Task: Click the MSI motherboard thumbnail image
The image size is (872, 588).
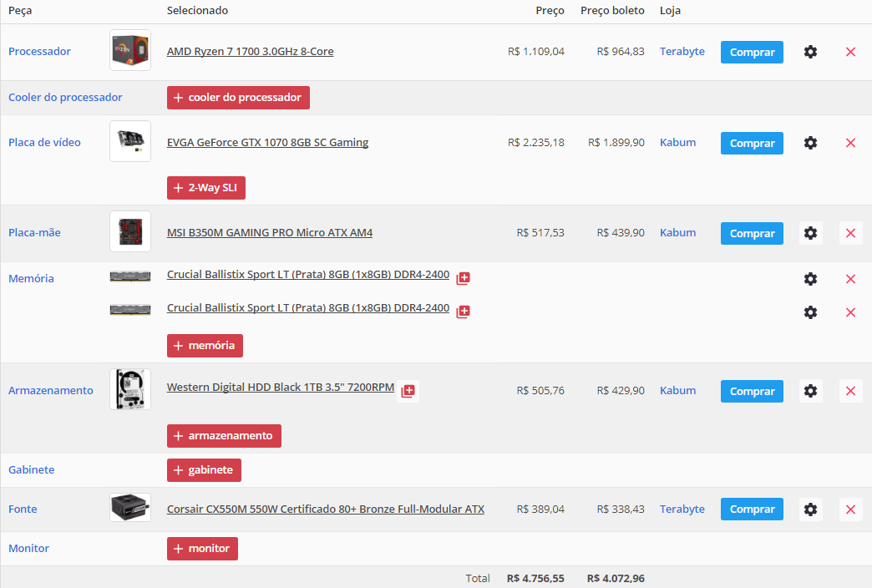Action: pos(130,231)
